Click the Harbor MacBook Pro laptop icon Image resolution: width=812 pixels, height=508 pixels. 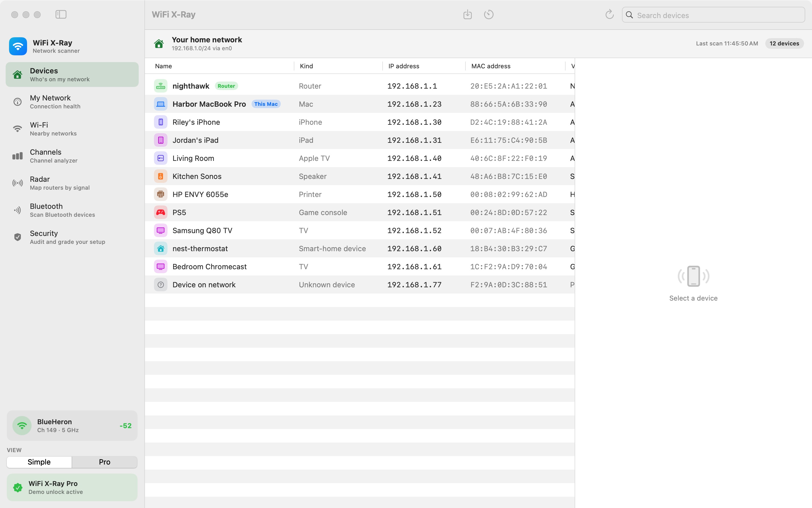pos(161,104)
